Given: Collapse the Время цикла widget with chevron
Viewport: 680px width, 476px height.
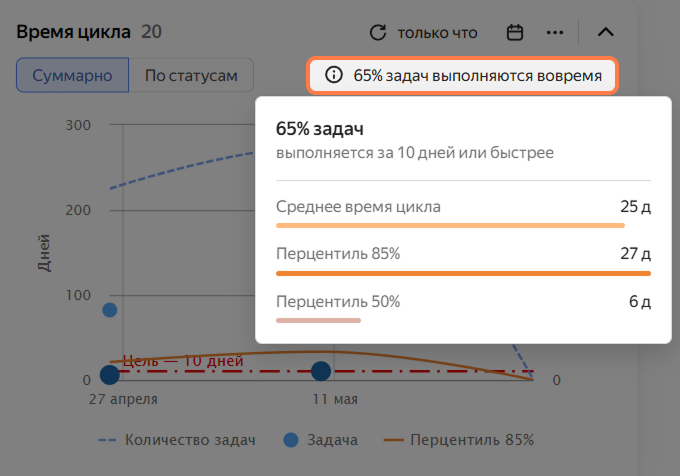Looking at the screenshot, I should (x=605, y=32).
